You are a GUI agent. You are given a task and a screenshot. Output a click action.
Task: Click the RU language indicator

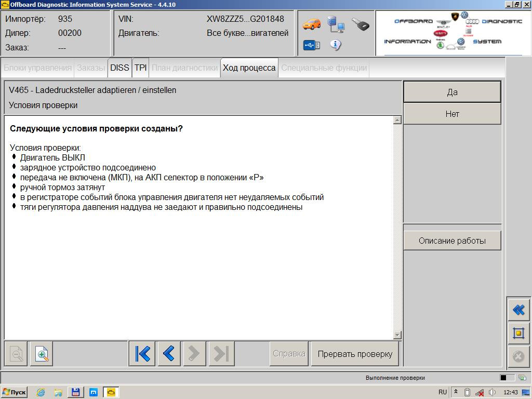tap(443, 392)
